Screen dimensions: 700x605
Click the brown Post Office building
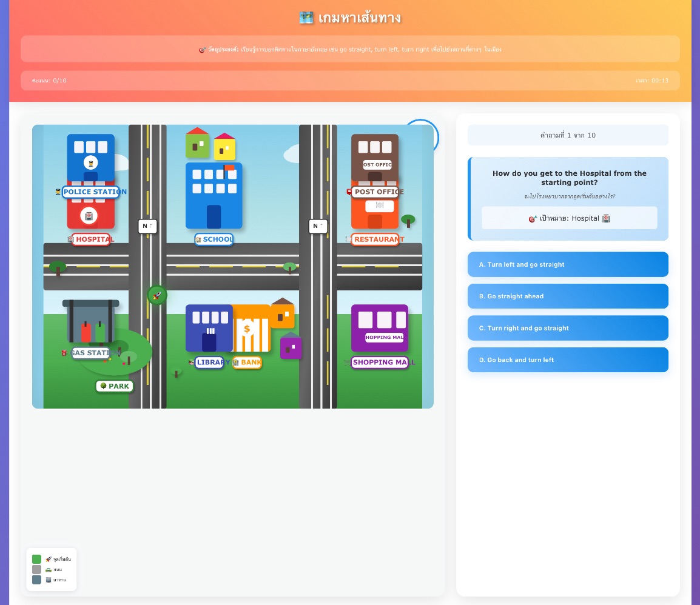(374, 157)
